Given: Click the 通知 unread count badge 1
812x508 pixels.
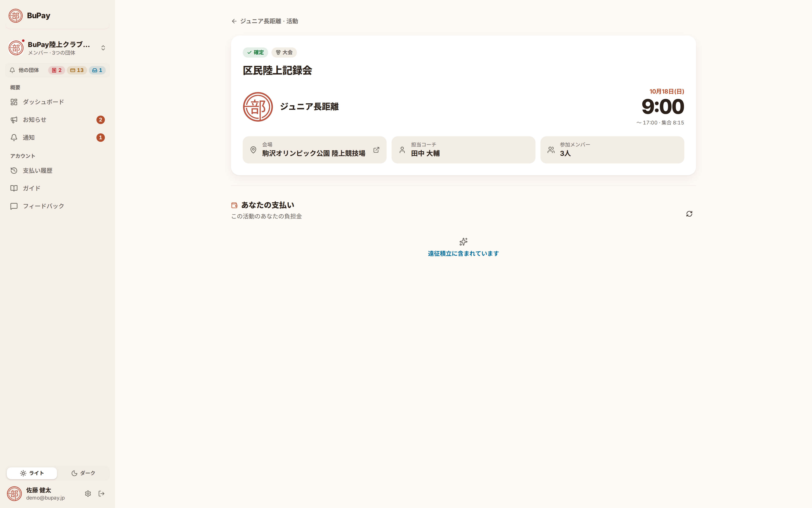Looking at the screenshot, I should pyautogui.click(x=101, y=137).
